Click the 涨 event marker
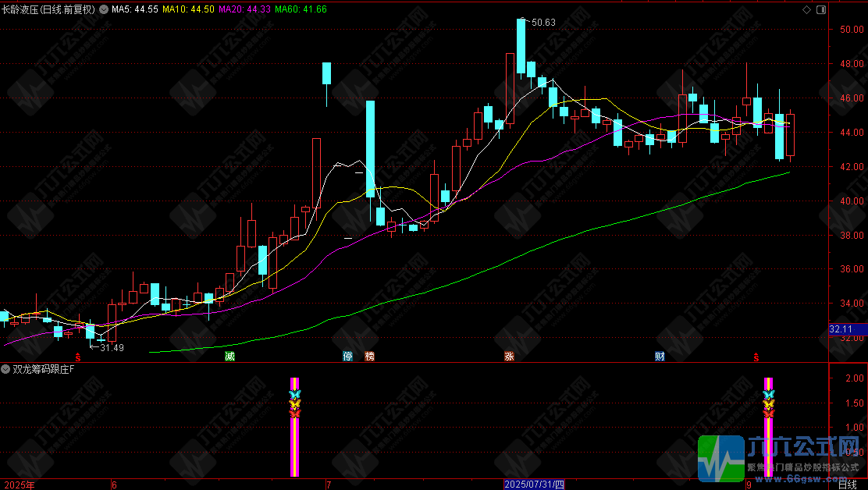 (509, 356)
